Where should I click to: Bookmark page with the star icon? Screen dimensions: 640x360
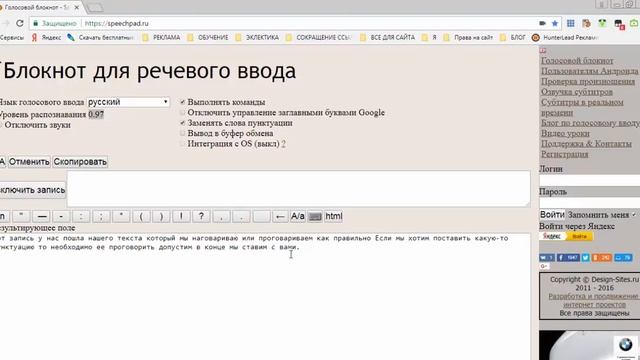pos(555,23)
